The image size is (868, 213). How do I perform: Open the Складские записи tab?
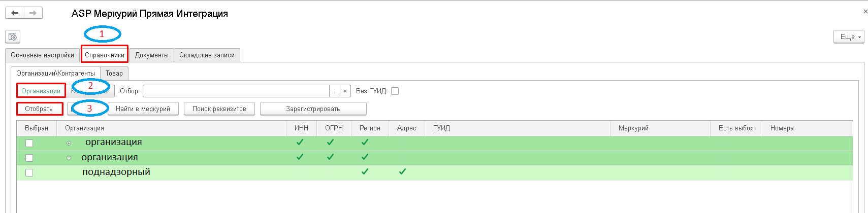coord(207,55)
